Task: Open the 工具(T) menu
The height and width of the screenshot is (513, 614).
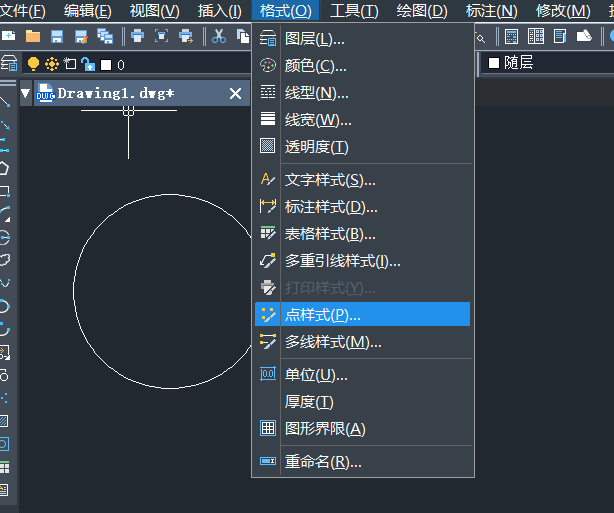Action: pyautogui.click(x=354, y=11)
